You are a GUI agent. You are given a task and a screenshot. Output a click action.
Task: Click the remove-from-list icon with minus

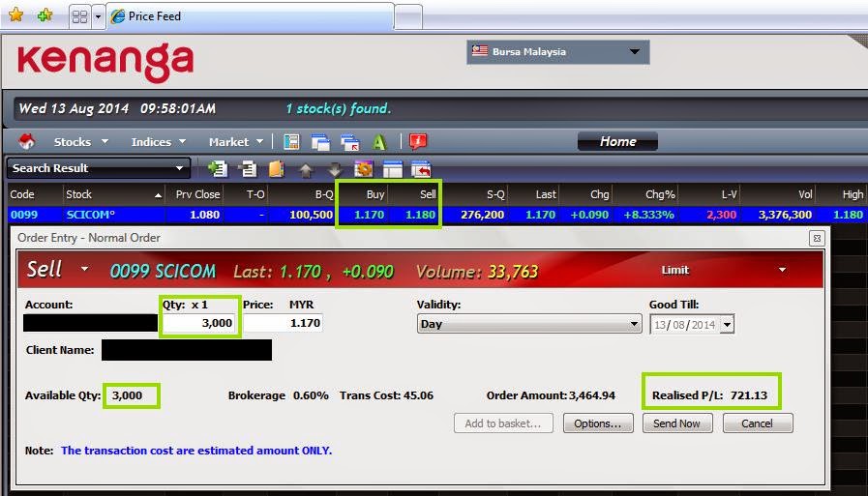(248, 168)
